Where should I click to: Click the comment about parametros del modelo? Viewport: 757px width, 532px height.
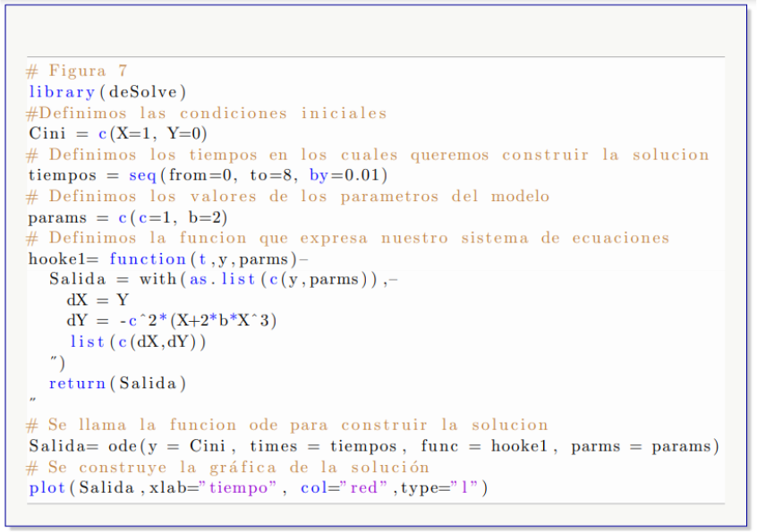(287, 196)
